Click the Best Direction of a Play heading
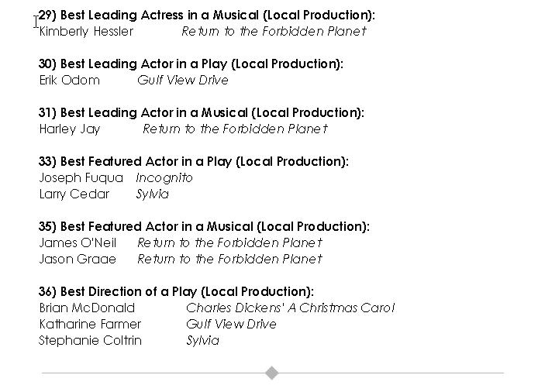Screen dimensions: 538x392 coord(176,291)
